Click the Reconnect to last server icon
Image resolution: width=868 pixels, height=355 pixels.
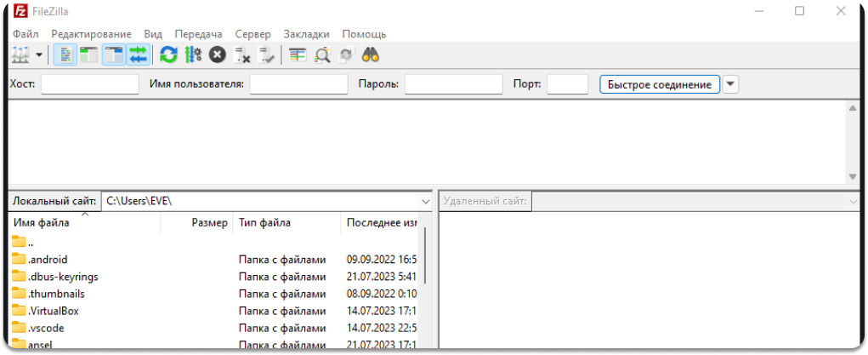pyautogui.click(x=267, y=55)
